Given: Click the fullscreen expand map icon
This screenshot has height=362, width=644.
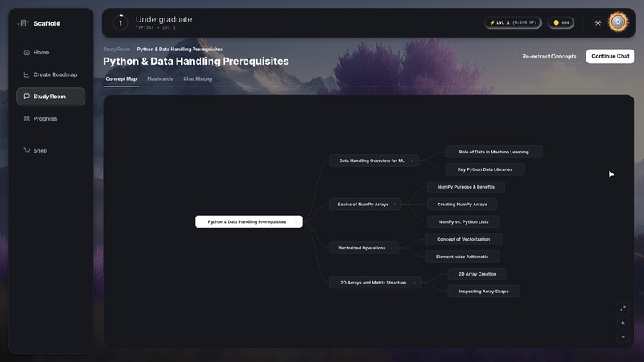Looking at the screenshot, I should [x=622, y=308].
